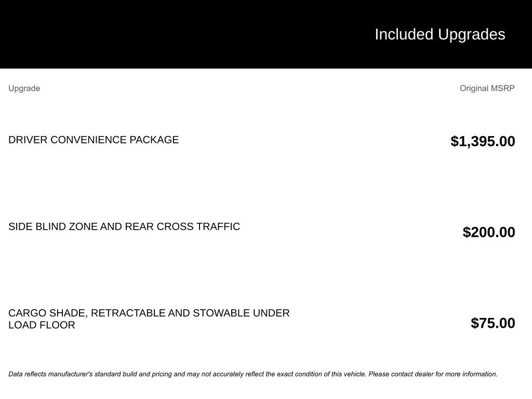532x399 pixels.
Task: Select the Driver Convenience Package upgrade
Action: [x=94, y=140]
